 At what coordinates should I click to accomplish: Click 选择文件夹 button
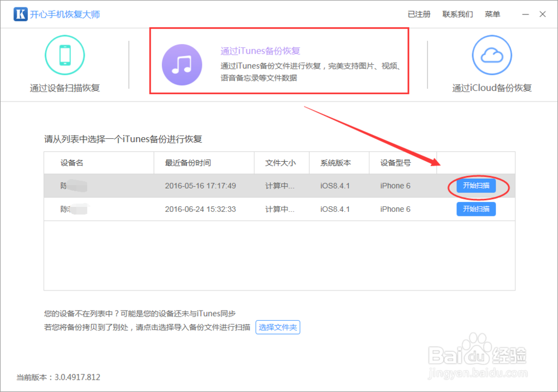[x=277, y=327]
